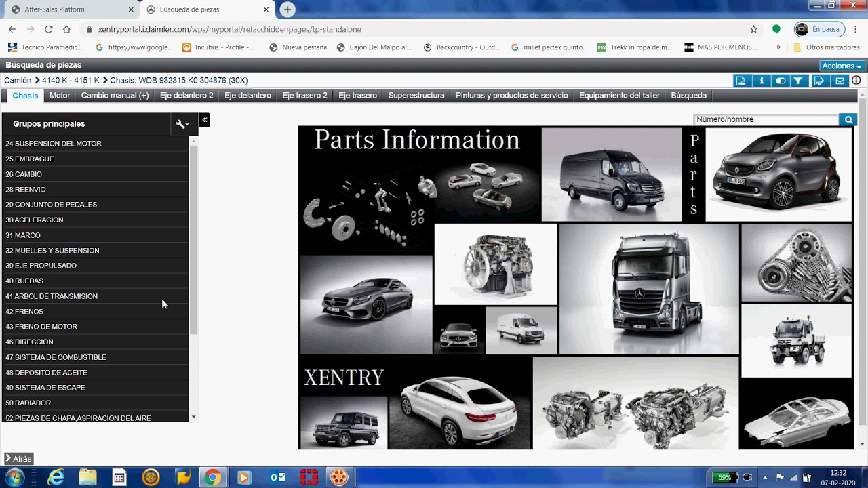Select group 29 CONJUNTO DE PEDALES

pos(95,205)
